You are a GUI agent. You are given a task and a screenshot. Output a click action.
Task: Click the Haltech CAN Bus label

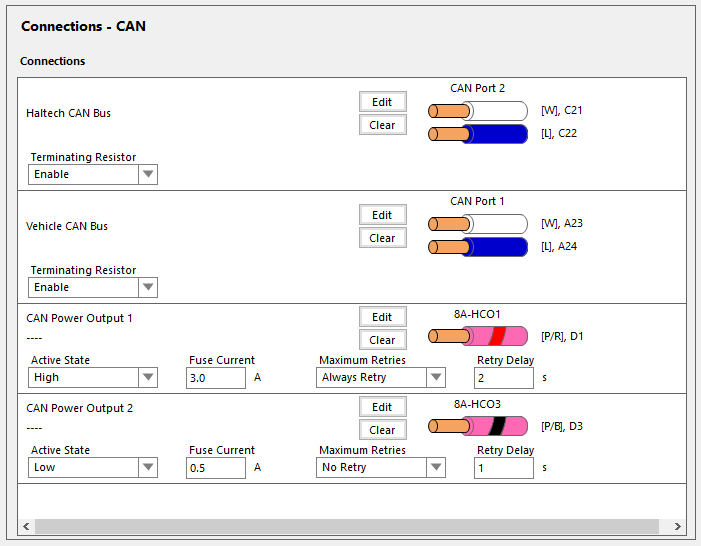68,113
